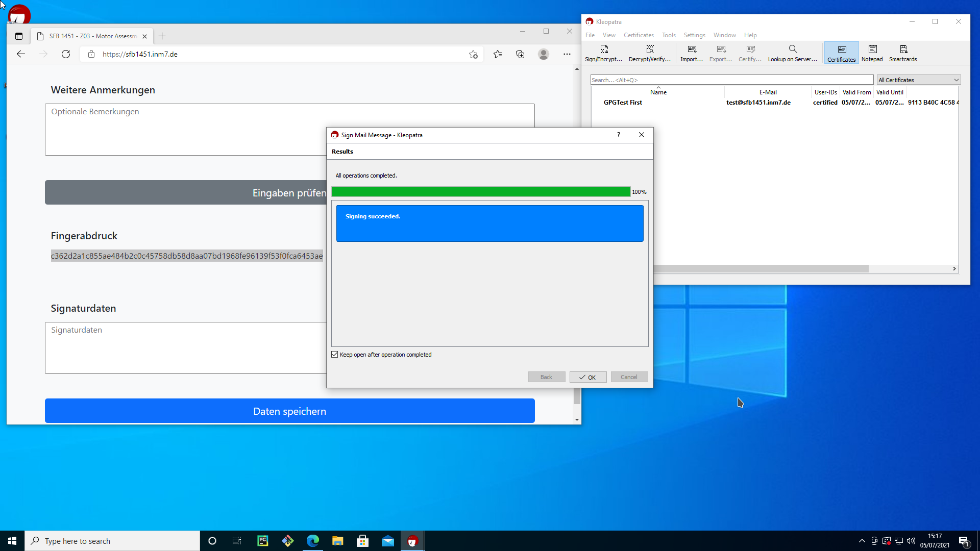Click Cancel in Sign Mail Message dialog
This screenshot has width=980, height=551.
(x=629, y=377)
